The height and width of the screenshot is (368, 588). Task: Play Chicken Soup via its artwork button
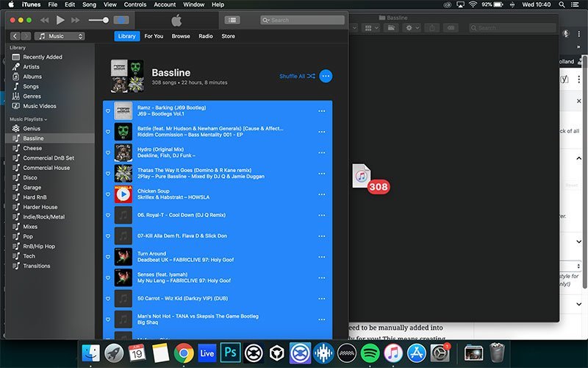point(123,194)
